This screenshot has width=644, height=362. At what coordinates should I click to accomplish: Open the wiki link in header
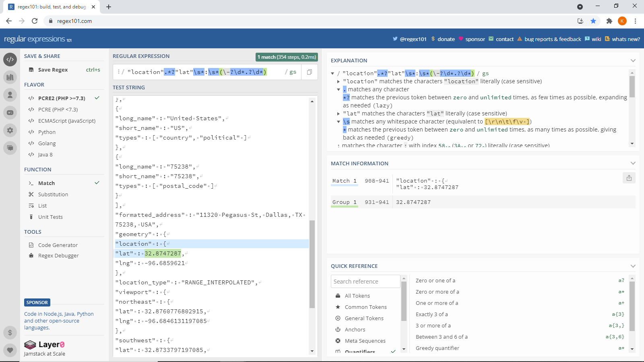pyautogui.click(x=596, y=39)
